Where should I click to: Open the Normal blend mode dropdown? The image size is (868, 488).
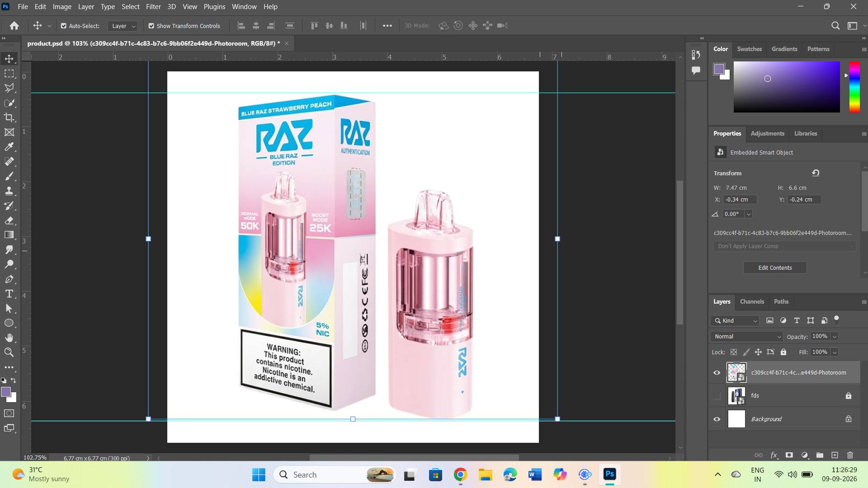[746, 337]
